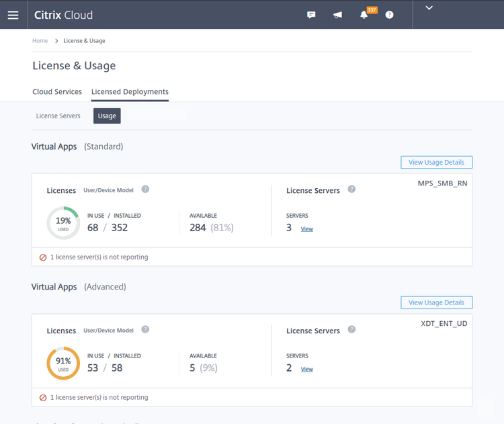Switch to the Cloud Services tab
504x424 pixels.
point(57,91)
